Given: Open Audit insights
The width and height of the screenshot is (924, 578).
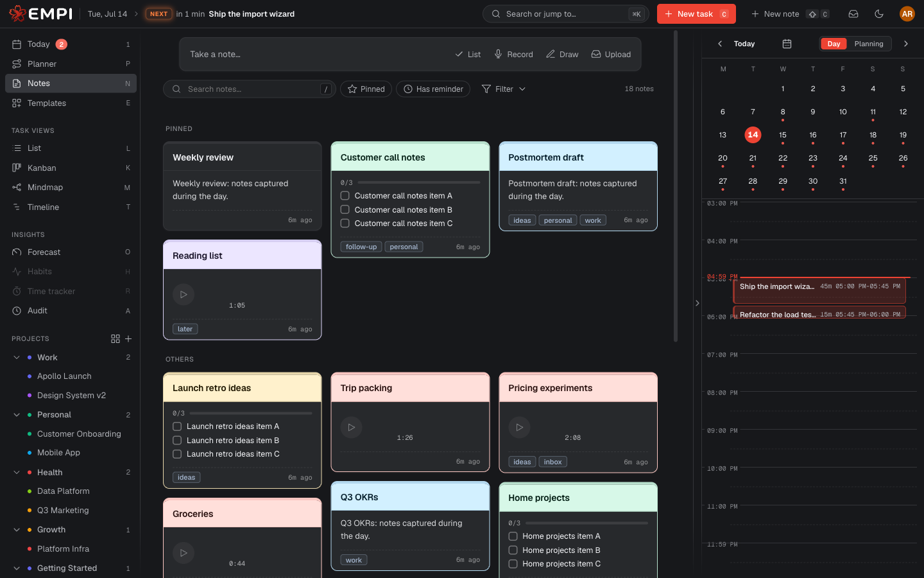Looking at the screenshot, I should [x=71, y=311].
